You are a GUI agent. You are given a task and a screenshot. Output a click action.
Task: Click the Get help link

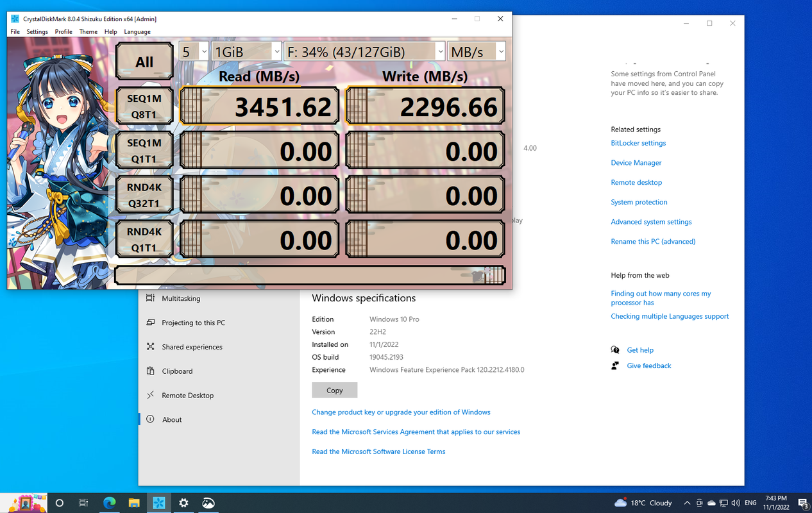pos(640,350)
